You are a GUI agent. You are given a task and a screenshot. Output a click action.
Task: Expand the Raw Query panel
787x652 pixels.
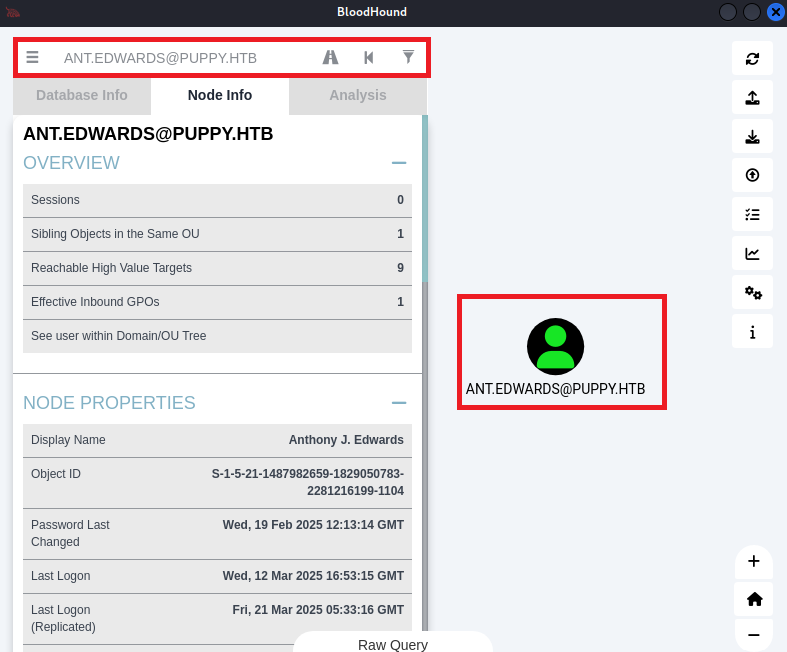(393, 644)
